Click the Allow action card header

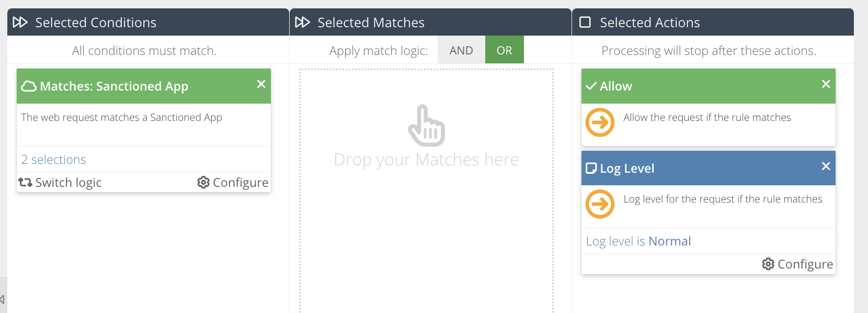pos(701,86)
